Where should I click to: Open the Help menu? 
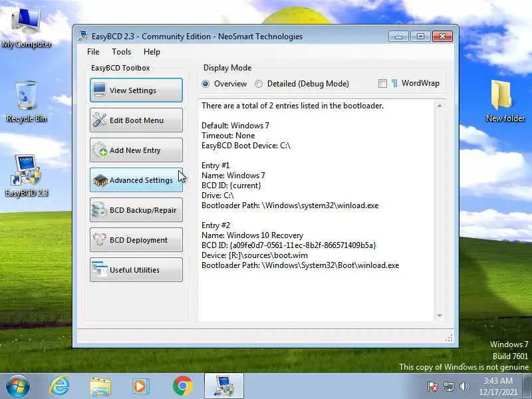tap(152, 52)
